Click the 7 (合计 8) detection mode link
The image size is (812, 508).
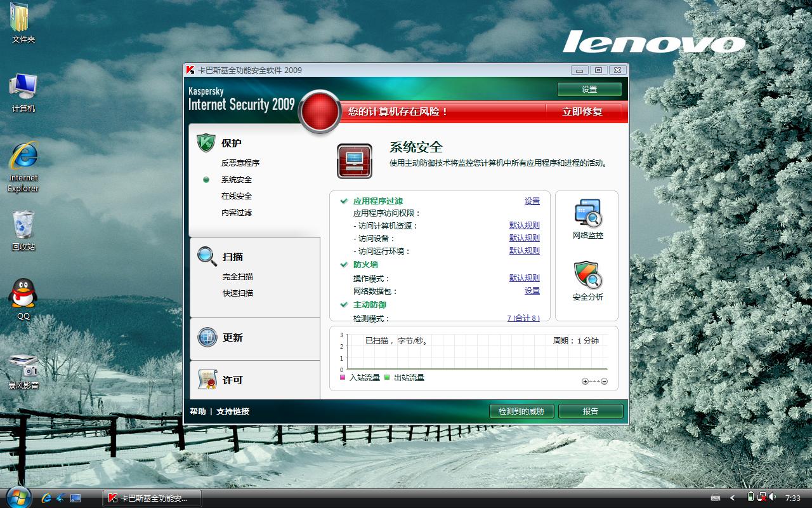523,318
